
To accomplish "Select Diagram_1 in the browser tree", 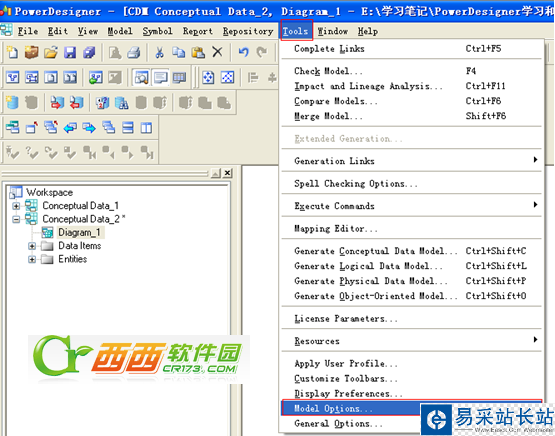I will click(79, 232).
